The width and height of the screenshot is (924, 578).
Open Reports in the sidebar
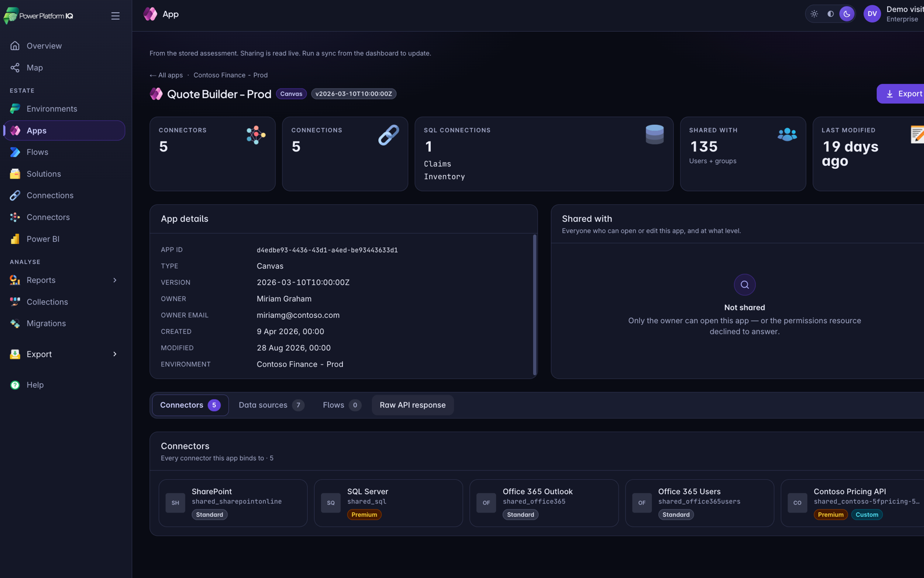pyautogui.click(x=65, y=280)
